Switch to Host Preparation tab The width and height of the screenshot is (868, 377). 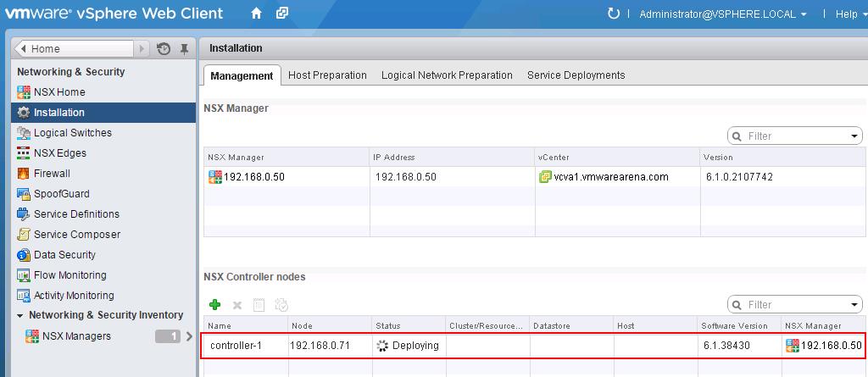[x=328, y=75]
